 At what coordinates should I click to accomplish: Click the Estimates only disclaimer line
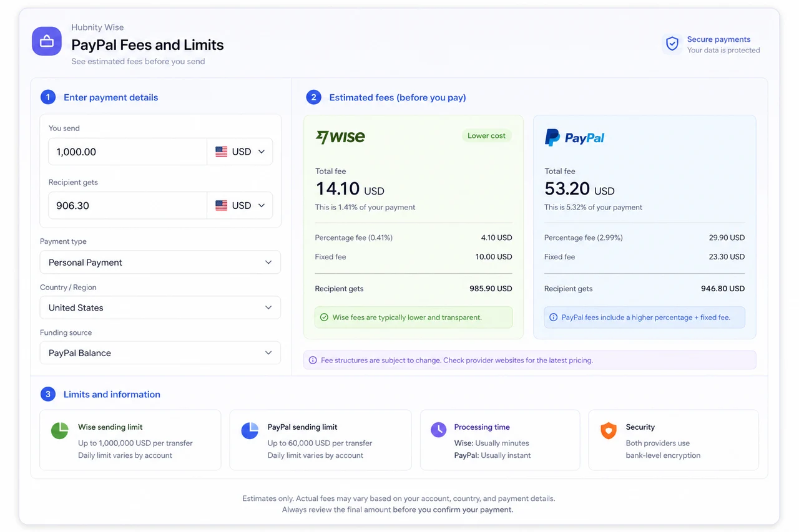pyautogui.click(x=399, y=498)
